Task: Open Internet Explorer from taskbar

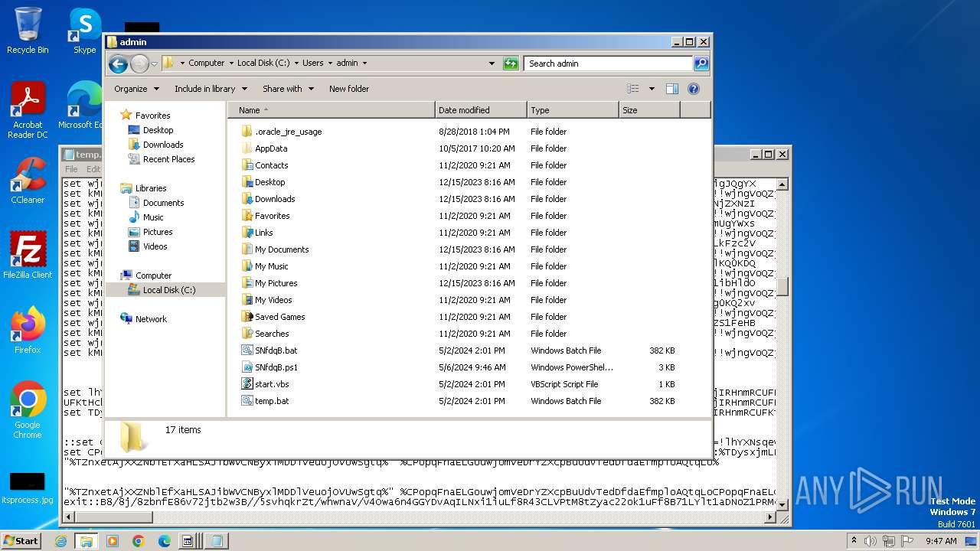Action: (60, 541)
